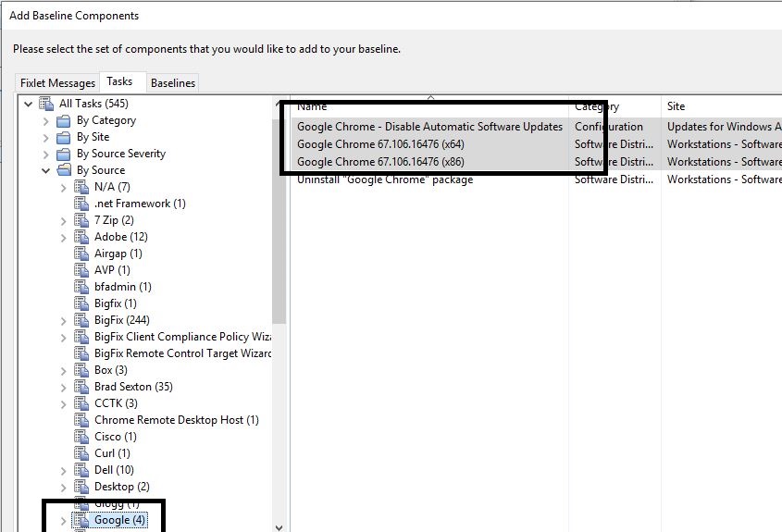Click the open By Source folder icon
782x532 pixels.
(x=64, y=170)
